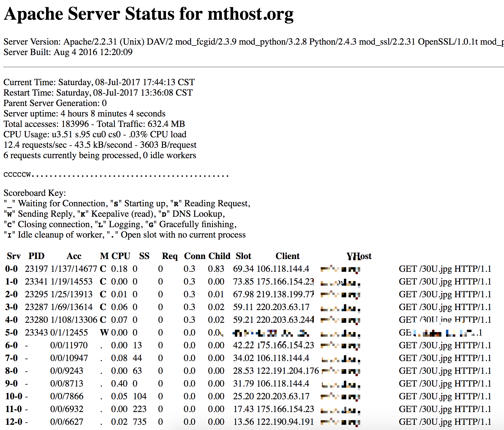The width and height of the screenshot is (504, 430).
Task: Click the "Srv" column header
Action: [x=14, y=256]
